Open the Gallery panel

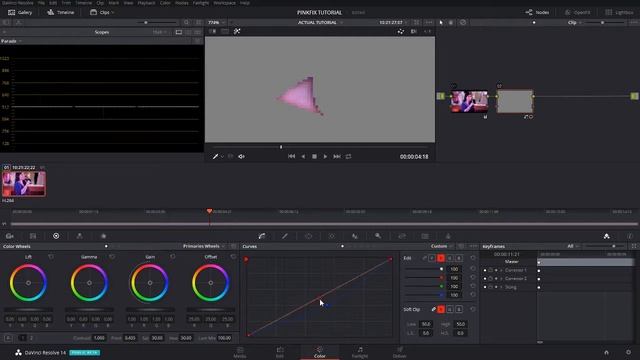pos(20,12)
